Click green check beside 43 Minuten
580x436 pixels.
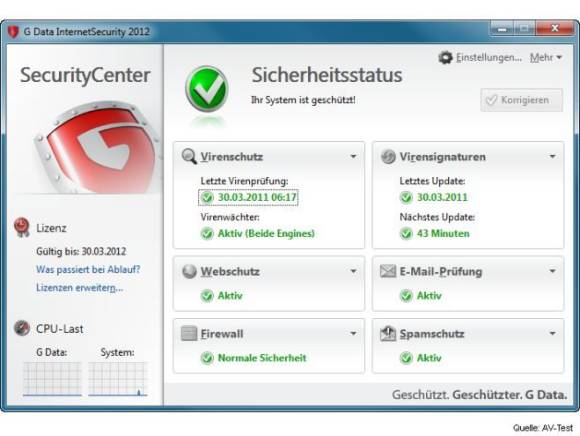click(406, 233)
